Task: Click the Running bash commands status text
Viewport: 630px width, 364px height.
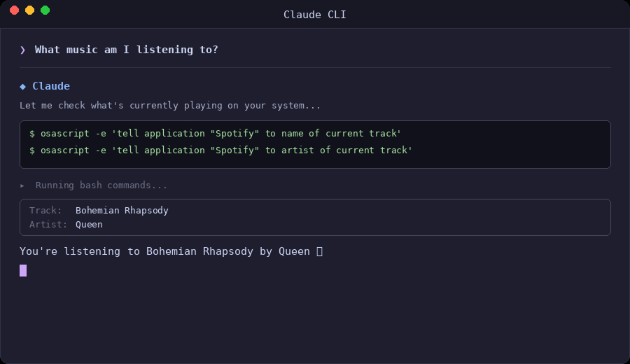Action: (101, 185)
